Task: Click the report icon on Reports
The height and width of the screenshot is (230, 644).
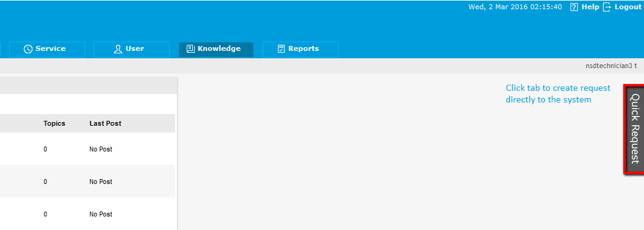Action: click(x=281, y=49)
